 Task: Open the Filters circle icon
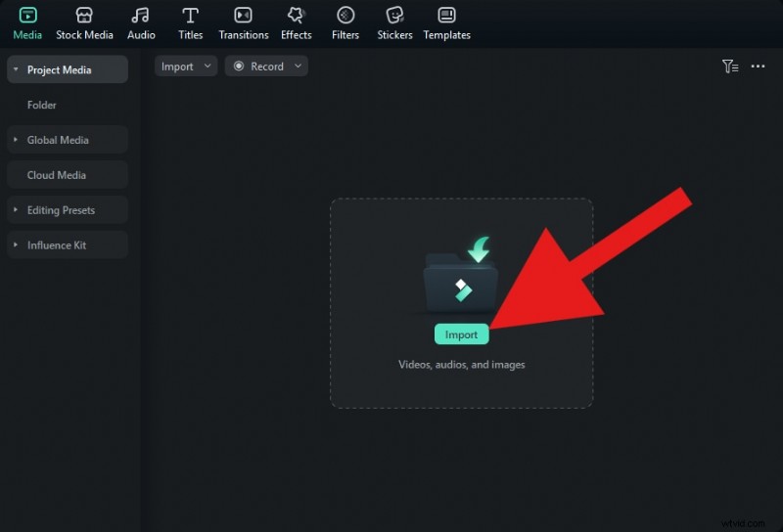pos(345,16)
